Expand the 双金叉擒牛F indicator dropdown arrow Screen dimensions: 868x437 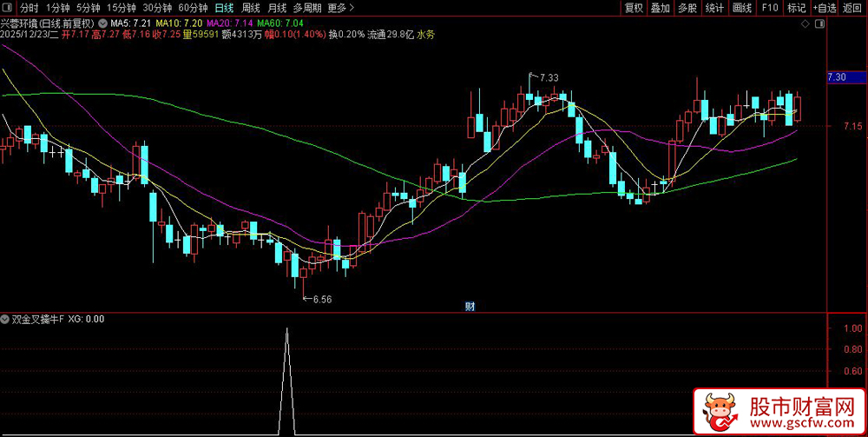[5, 319]
